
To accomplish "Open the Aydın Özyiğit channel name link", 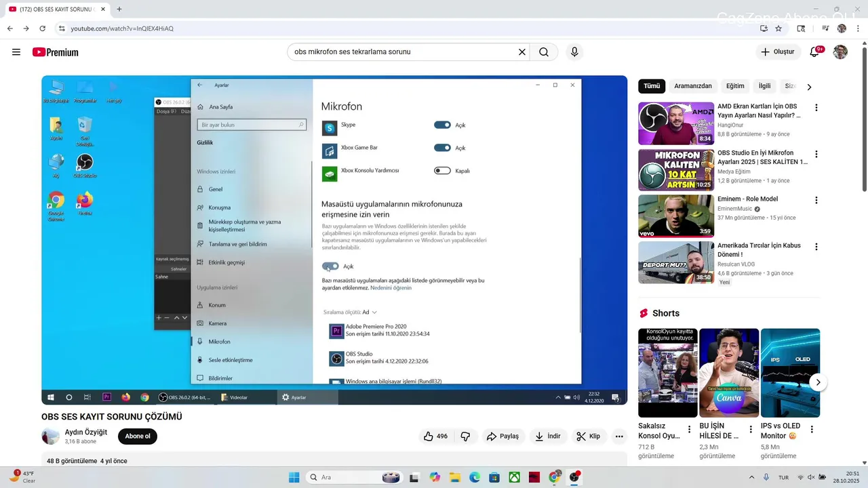I will click(86, 432).
